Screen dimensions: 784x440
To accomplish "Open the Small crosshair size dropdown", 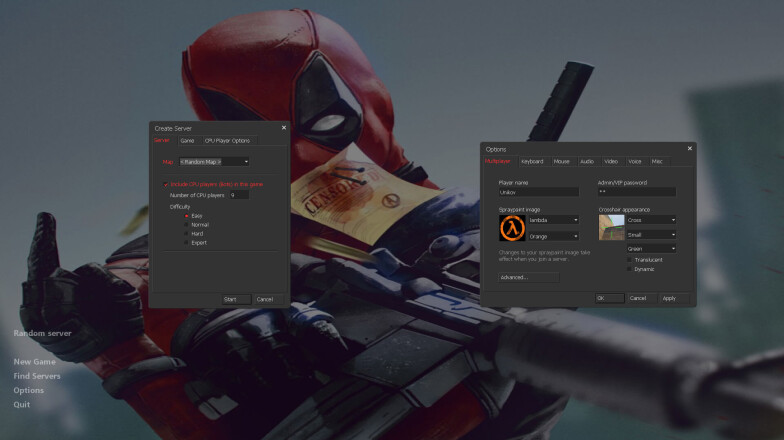I will [652, 234].
